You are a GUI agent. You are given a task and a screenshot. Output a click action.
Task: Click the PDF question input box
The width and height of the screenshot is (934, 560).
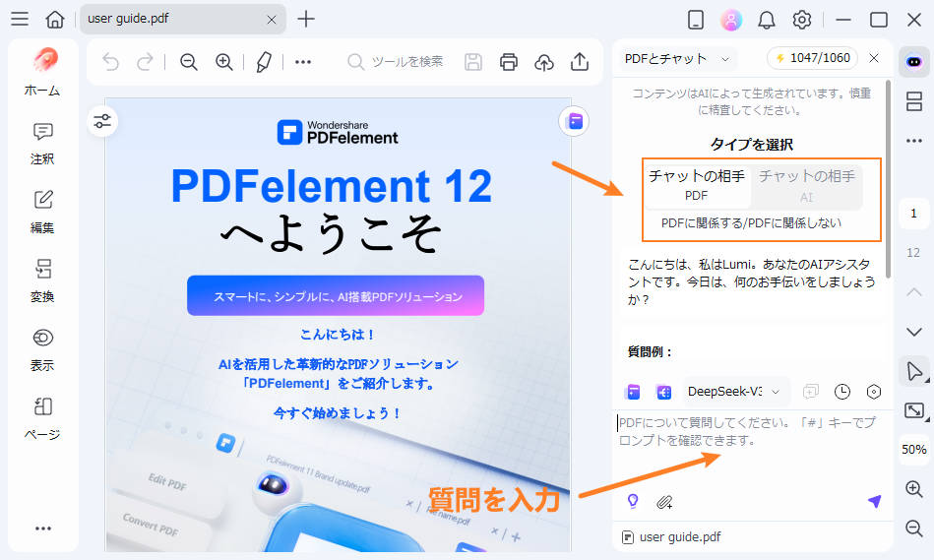[751, 450]
